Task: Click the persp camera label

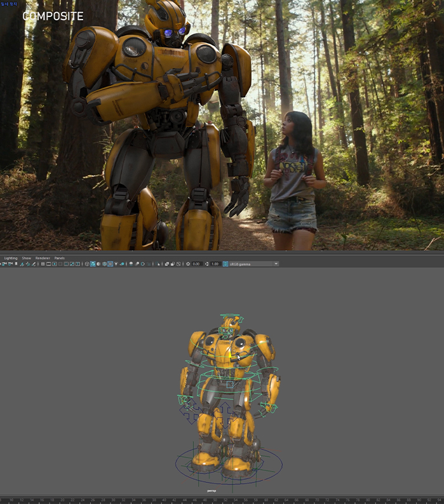Action: pos(212,491)
